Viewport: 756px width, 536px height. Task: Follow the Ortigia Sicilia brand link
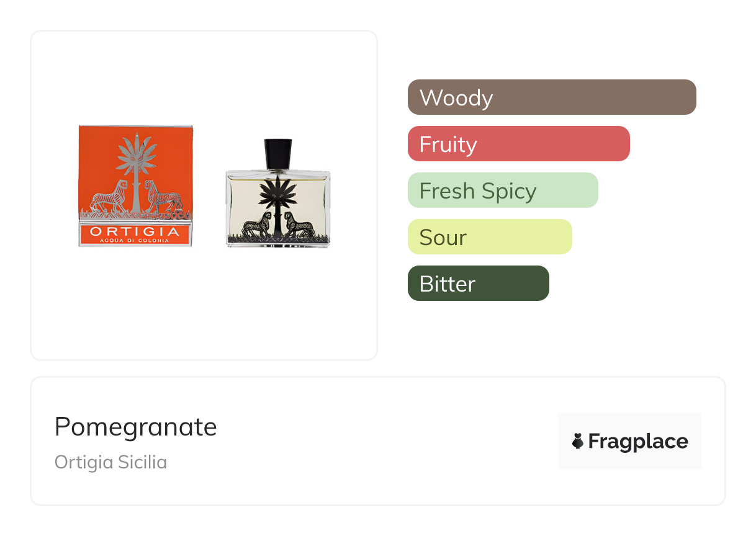(x=110, y=462)
